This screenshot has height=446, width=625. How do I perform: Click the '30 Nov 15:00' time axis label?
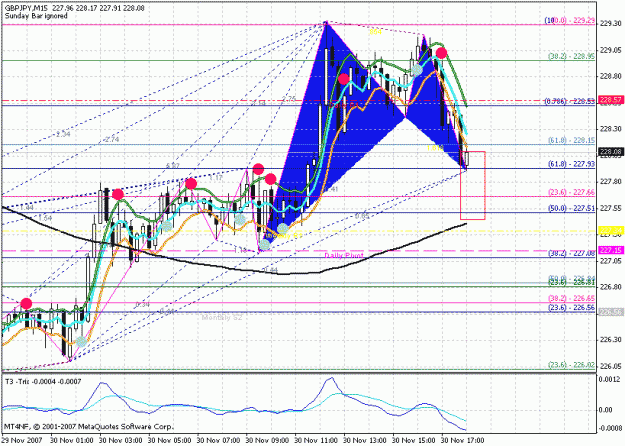coord(415,440)
